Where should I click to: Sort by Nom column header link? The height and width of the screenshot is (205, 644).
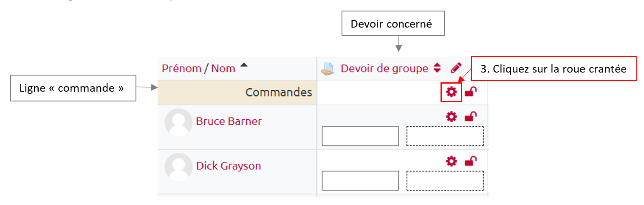(x=223, y=68)
